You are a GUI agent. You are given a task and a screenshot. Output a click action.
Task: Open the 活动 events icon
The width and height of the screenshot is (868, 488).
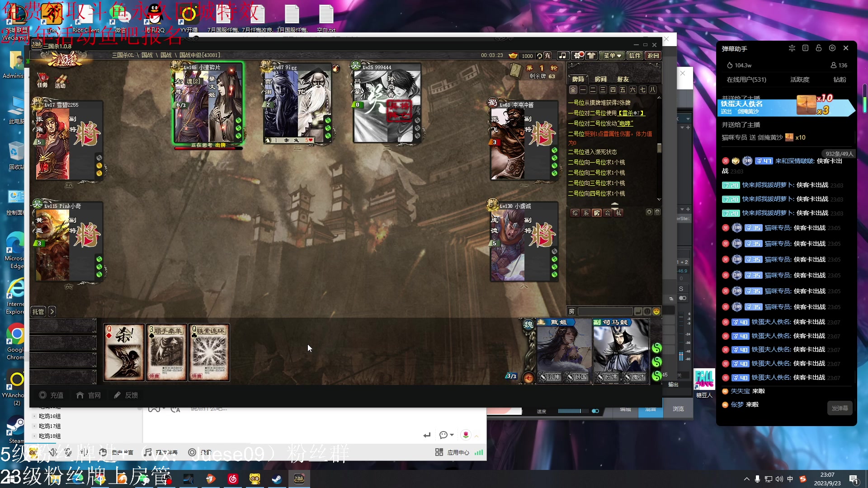click(x=61, y=81)
